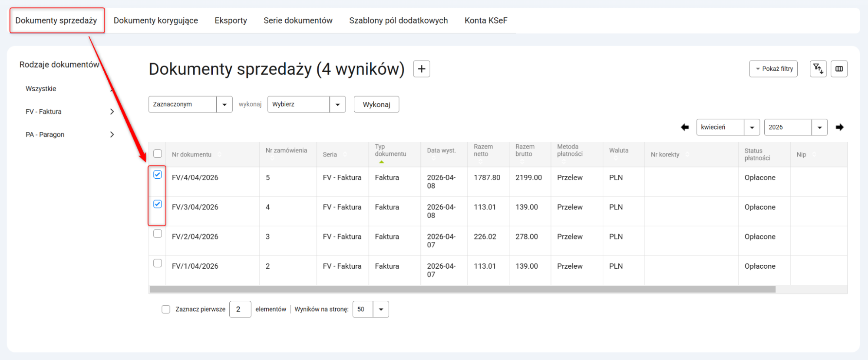Expand PA - Paragon chevron in sidebar
This screenshot has height=360, width=868.
coord(112,135)
